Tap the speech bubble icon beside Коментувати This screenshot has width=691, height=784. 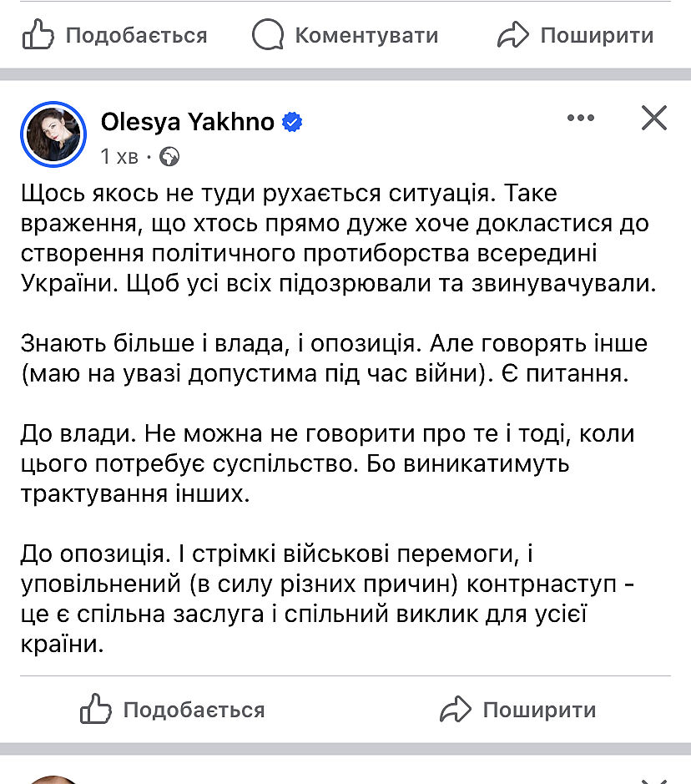click(269, 35)
